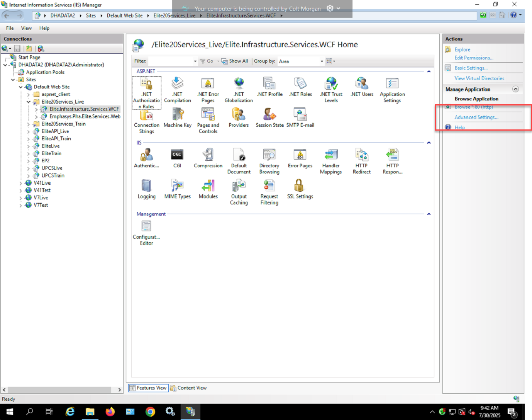This screenshot has width=532, height=420.
Task: Open Directory Browsing feature
Action: pos(269,162)
